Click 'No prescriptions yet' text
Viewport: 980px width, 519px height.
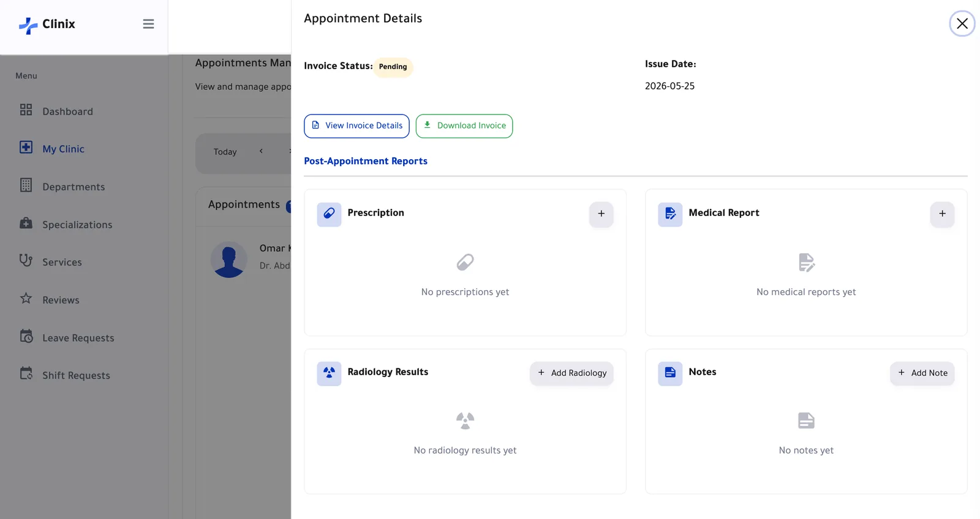pos(465,292)
